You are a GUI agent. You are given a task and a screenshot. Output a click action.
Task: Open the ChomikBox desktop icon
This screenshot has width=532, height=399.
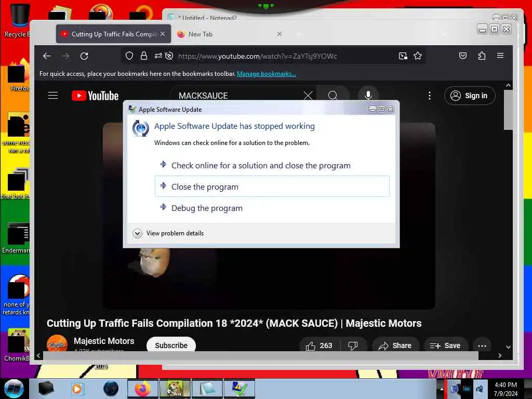(x=17, y=344)
